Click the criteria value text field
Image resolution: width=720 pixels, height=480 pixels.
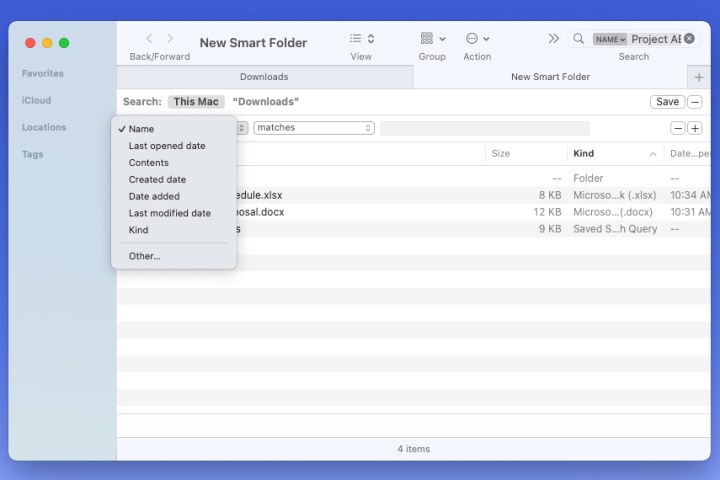click(x=485, y=128)
